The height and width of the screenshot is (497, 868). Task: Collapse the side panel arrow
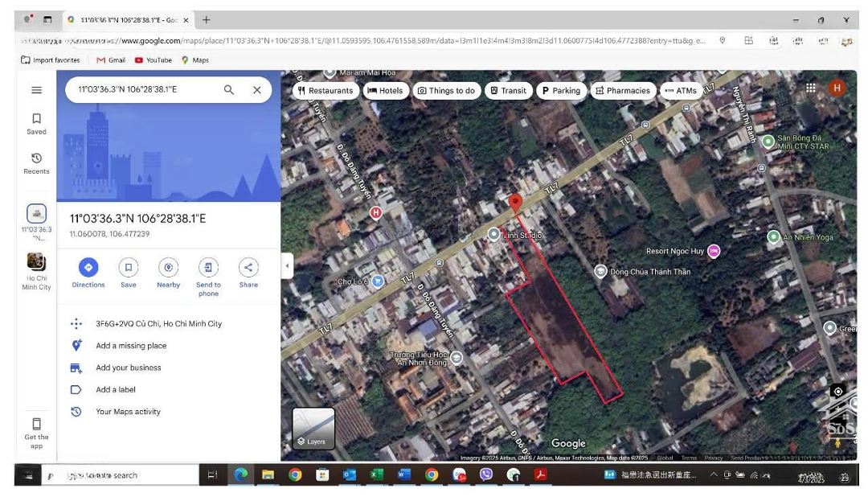click(287, 265)
